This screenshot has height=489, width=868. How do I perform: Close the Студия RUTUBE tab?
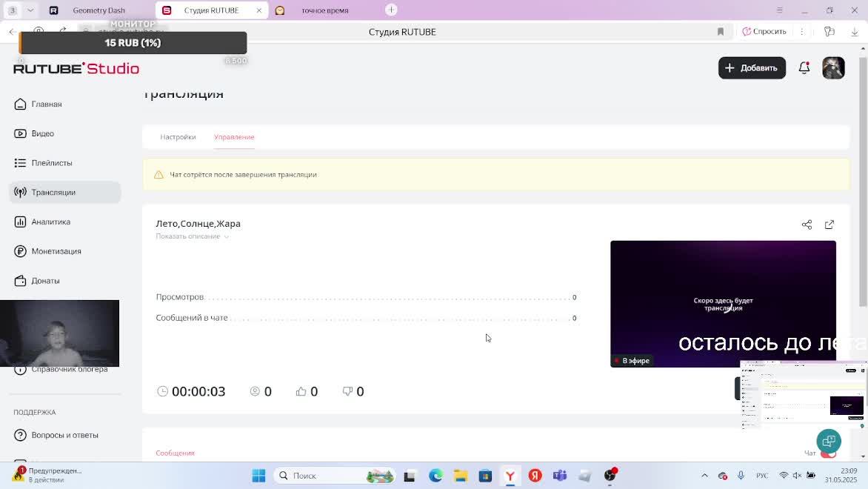[x=259, y=10]
